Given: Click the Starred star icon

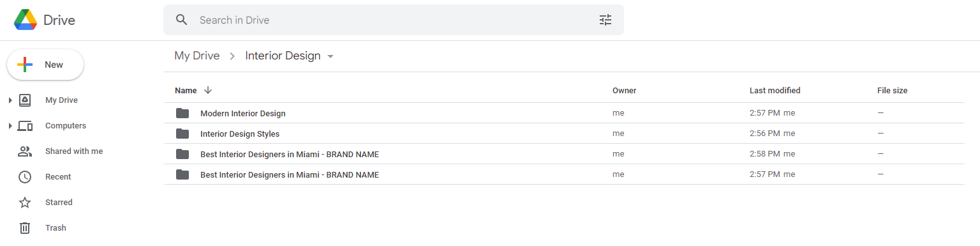Looking at the screenshot, I should click(25, 203).
